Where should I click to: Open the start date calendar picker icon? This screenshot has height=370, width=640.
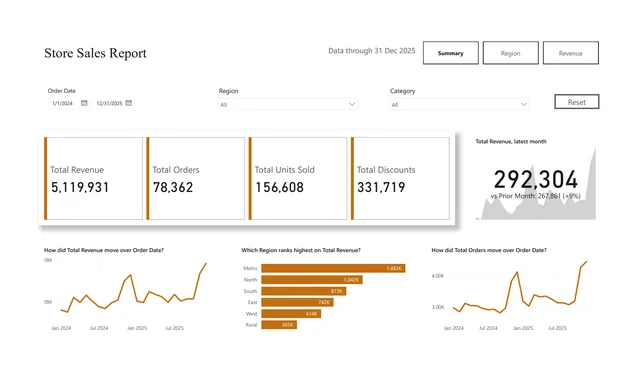click(x=84, y=103)
